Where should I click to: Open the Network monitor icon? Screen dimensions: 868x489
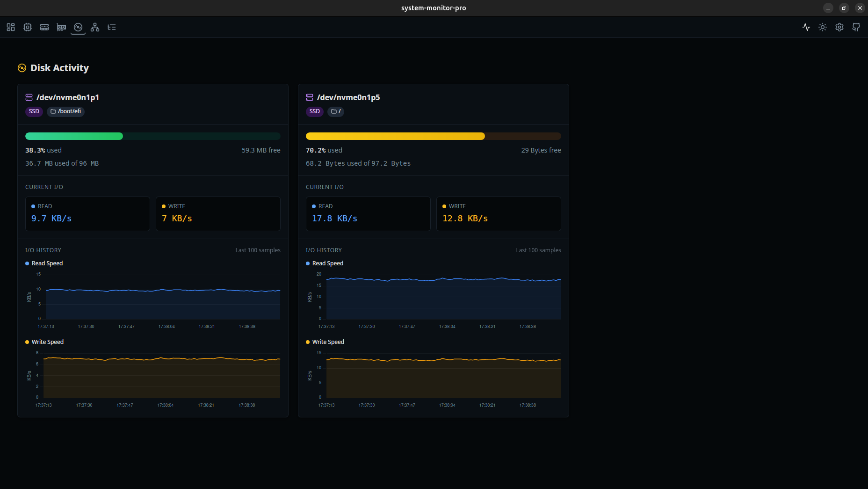click(x=95, y=27)
